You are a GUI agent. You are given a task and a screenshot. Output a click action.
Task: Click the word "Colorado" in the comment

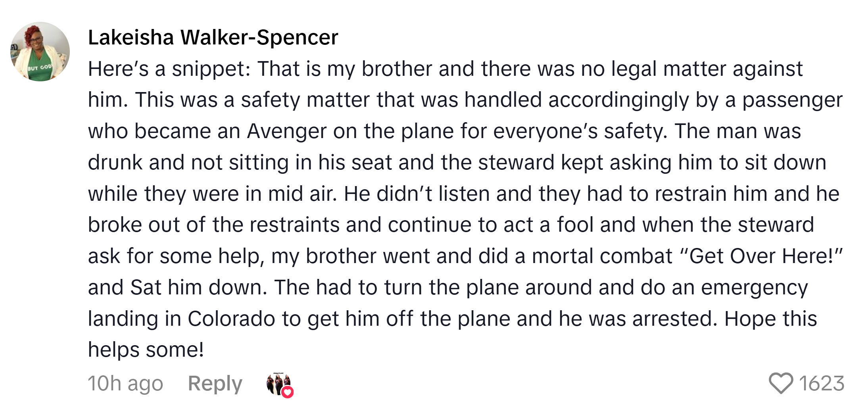coord(231,319)
